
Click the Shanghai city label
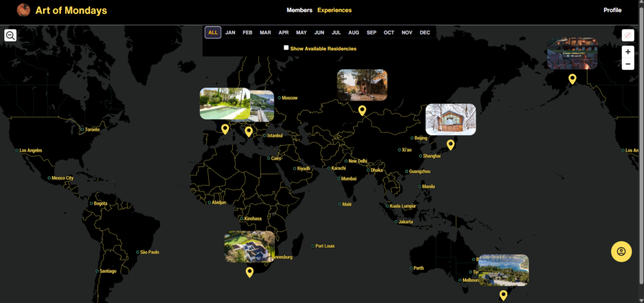click(431, 156)
